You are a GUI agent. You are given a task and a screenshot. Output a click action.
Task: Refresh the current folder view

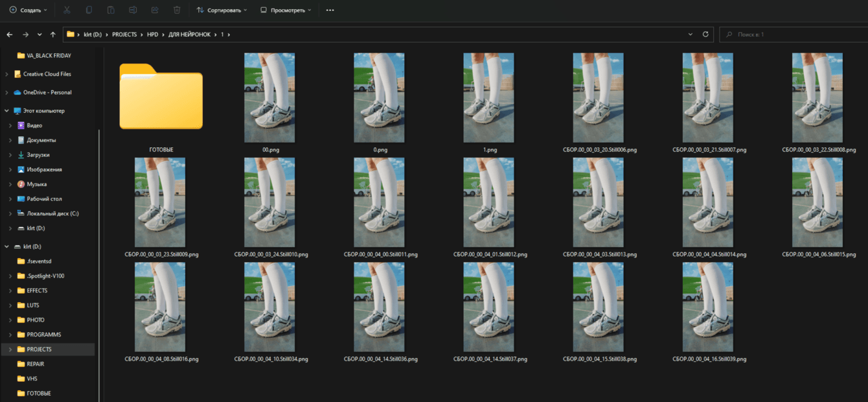coord(705,34)
